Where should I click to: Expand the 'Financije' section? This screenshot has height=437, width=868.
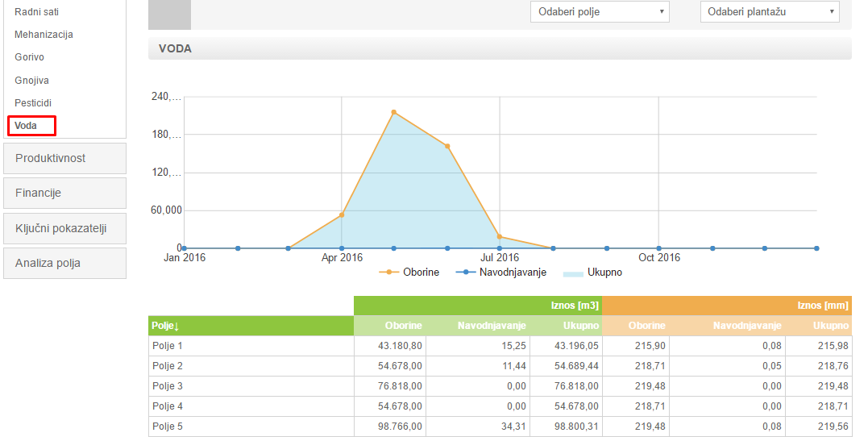(64, 193)
